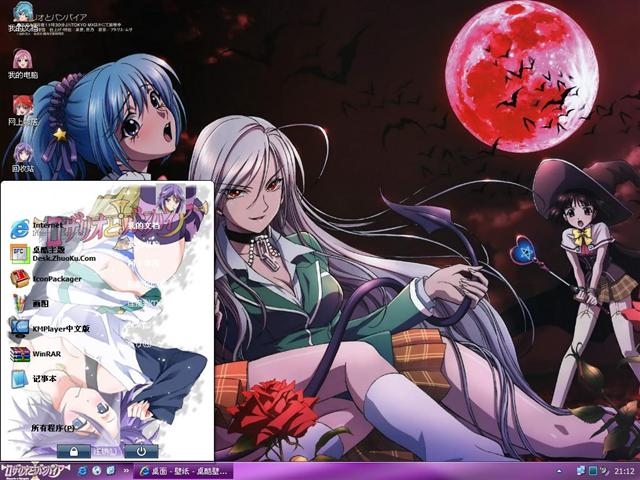Screen dimensions: 640x480
Task: Click the teal square tray icon
Action: [593, 471]
